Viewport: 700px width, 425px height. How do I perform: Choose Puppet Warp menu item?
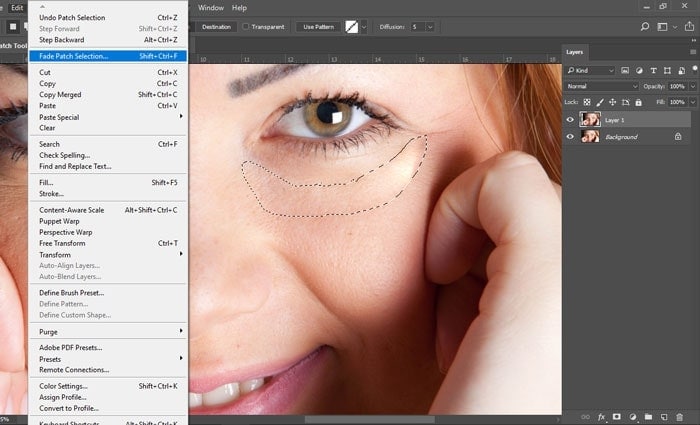click(x=107, y=221)
